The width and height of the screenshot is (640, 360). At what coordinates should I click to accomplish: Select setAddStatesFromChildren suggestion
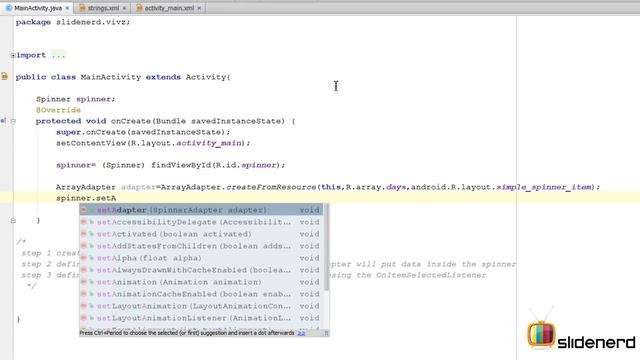(201, 246)
